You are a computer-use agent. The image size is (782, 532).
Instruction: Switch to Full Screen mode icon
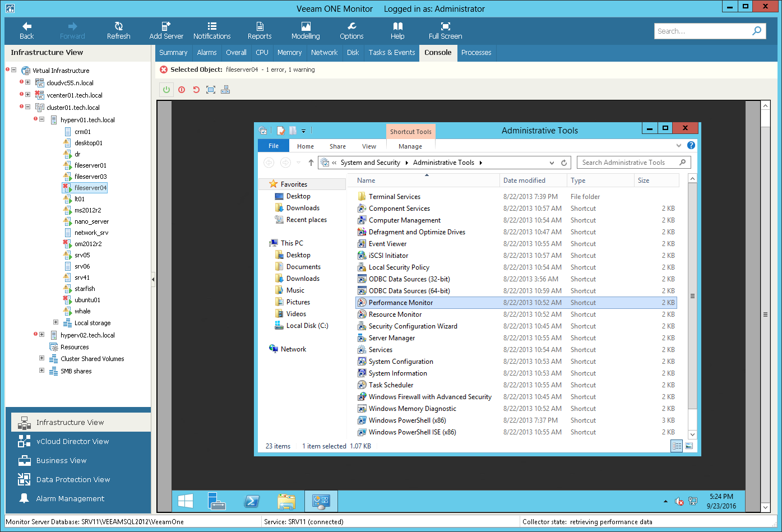tap(445, 26)
